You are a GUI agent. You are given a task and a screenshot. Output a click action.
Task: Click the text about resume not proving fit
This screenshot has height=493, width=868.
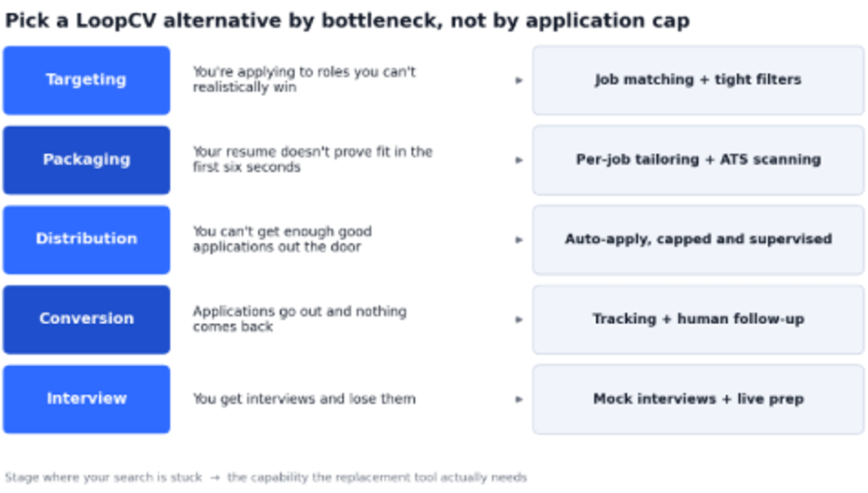(312, 159)
